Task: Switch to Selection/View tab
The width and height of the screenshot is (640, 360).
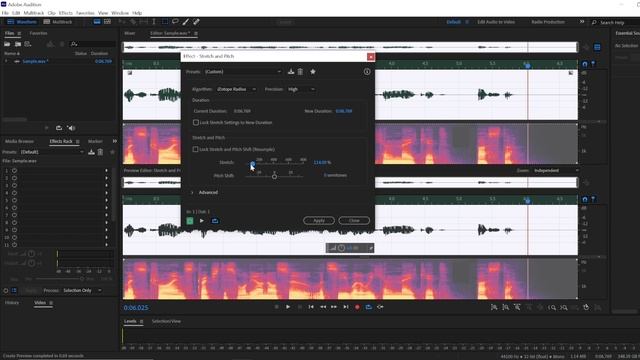Action: [x=166, y=321]
